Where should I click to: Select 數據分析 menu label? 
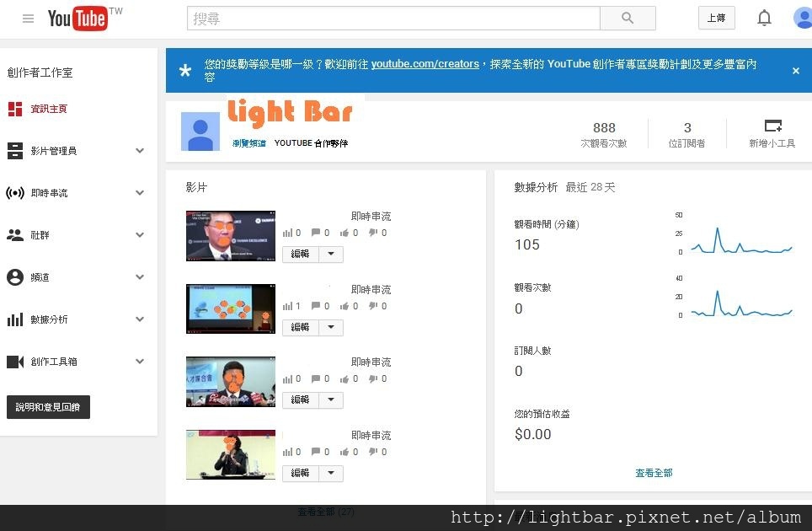click(x=49, y=319)
